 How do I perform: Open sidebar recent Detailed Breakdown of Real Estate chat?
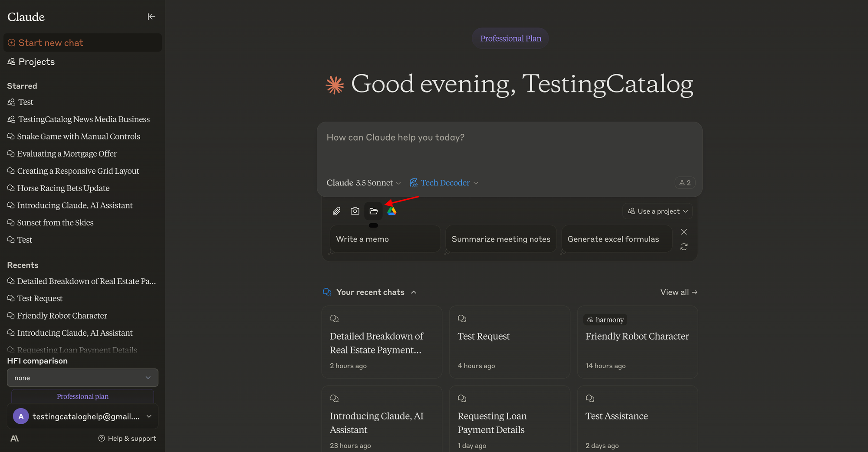point(82,281)
